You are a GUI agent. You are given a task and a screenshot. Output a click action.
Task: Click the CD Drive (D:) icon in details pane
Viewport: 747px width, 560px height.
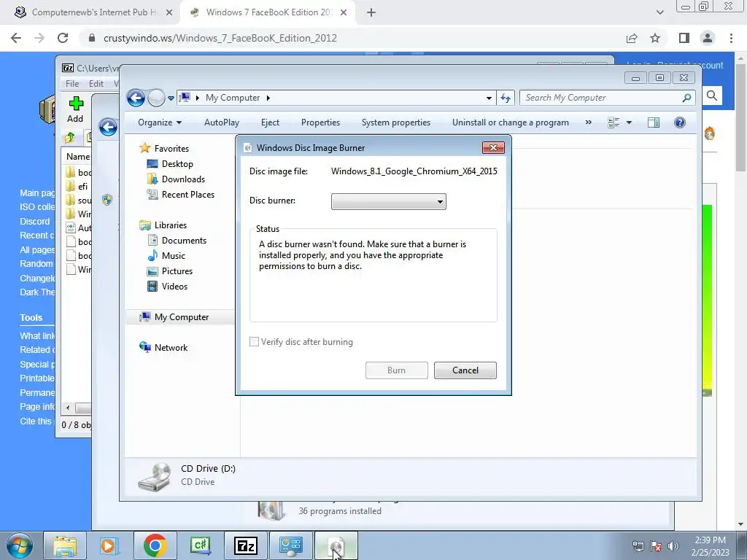(x=155, y=477)
